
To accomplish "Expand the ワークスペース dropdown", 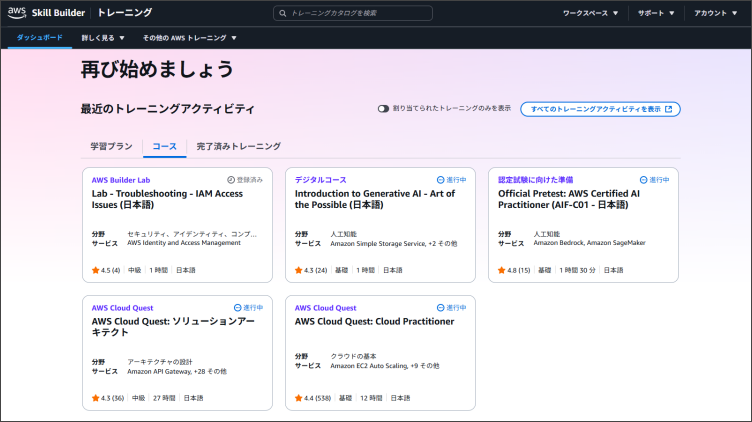I will 590,14.
